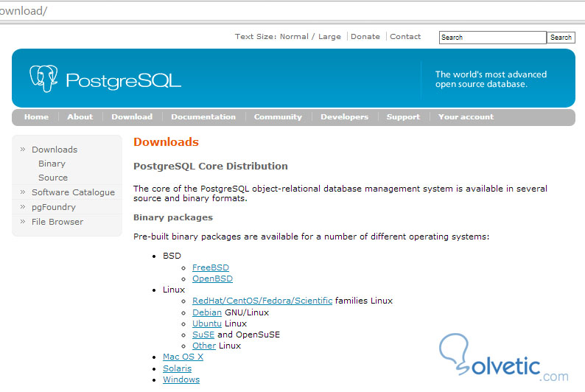Image resolution: width=585 pixels, height=392 pixels.
Task: Open the About navigation item
Action: click(x=80, y=116)
